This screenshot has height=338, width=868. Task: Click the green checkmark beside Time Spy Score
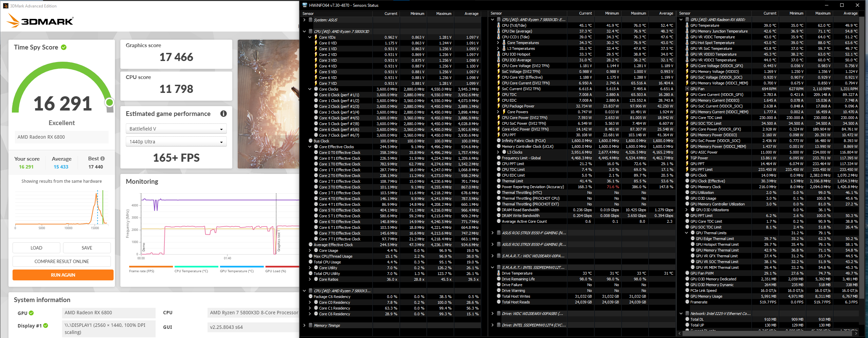tap(64, 47)
